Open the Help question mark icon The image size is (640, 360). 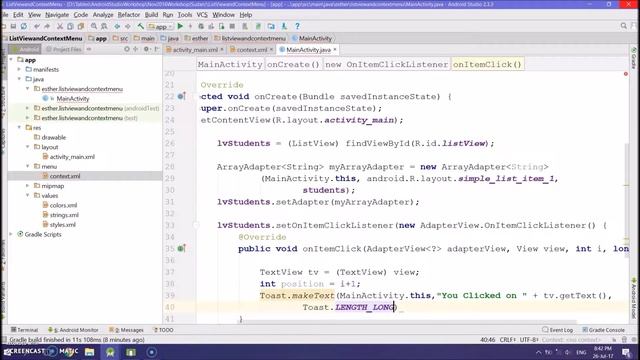click(297, 26)
